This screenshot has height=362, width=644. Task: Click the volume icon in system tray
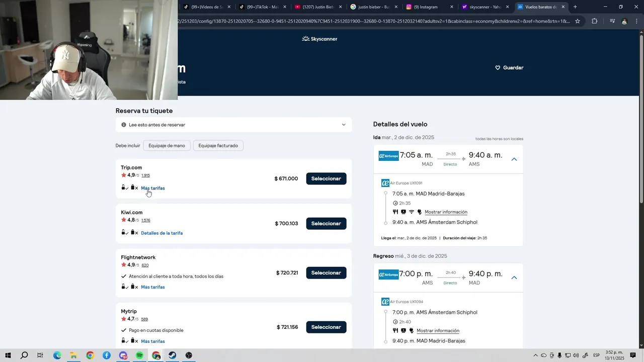pos(576,355)
